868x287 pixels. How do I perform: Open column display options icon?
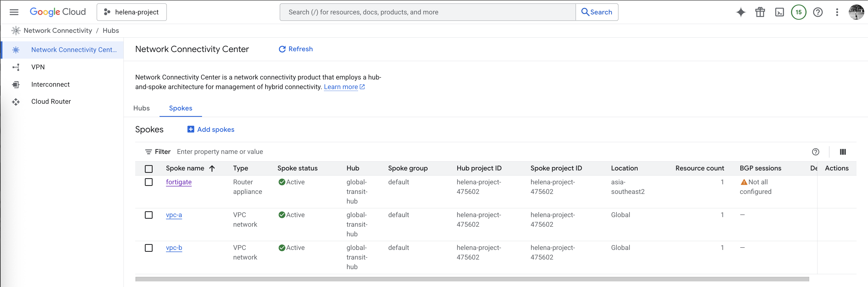(x=843, y=152)
